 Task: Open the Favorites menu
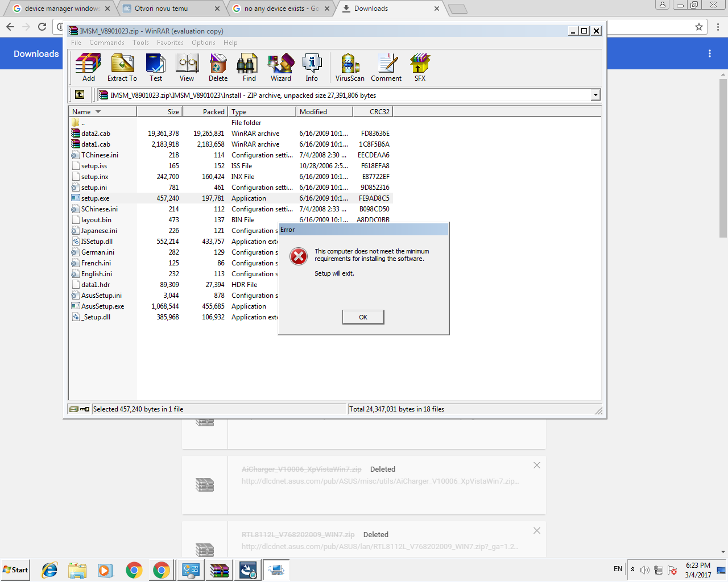click(170, 43)
